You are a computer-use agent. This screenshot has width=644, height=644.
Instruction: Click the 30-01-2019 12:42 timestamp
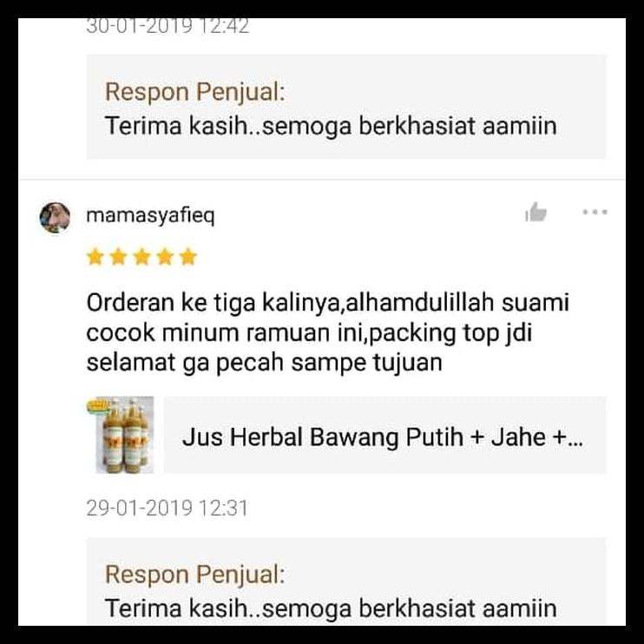pos(168,27)
